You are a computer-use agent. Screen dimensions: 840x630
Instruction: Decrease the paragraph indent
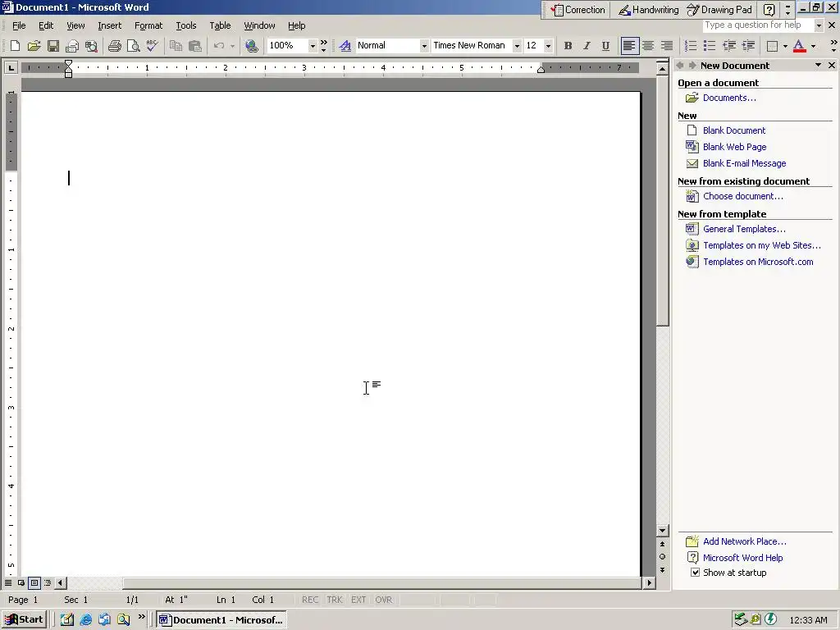pos(728,46)
